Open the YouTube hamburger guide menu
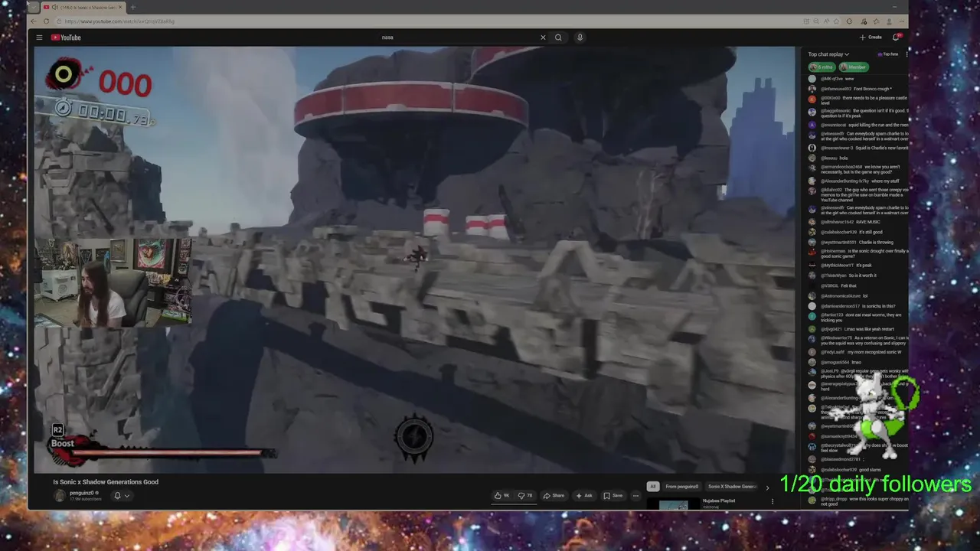The image size is (980, 551). coord(39,37)
